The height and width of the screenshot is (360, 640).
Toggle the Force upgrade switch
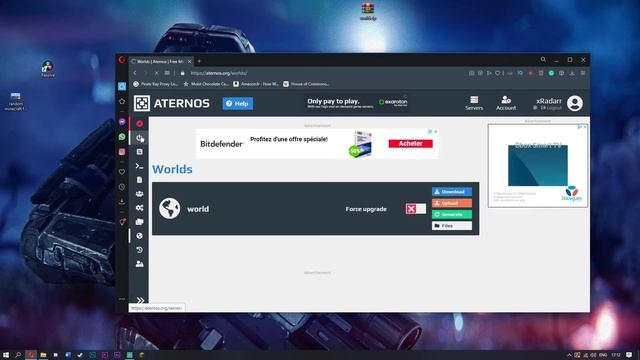(x=416, y=209)
